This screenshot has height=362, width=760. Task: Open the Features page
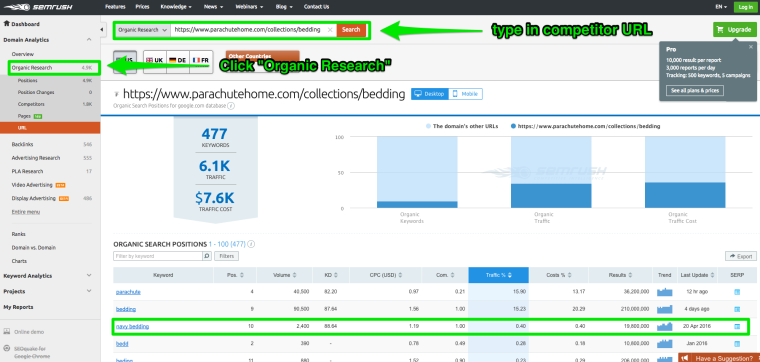pos(115,7)
